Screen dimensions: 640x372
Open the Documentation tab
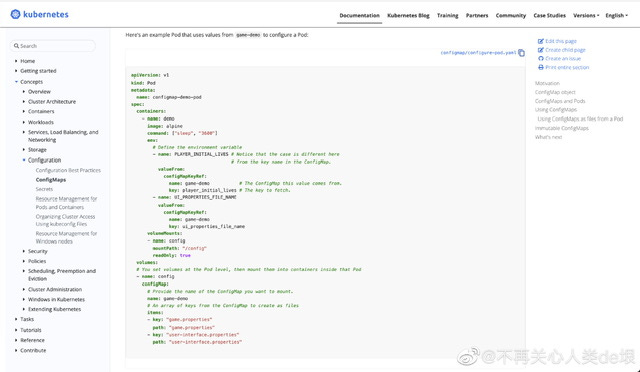click(x=359, y=16)
